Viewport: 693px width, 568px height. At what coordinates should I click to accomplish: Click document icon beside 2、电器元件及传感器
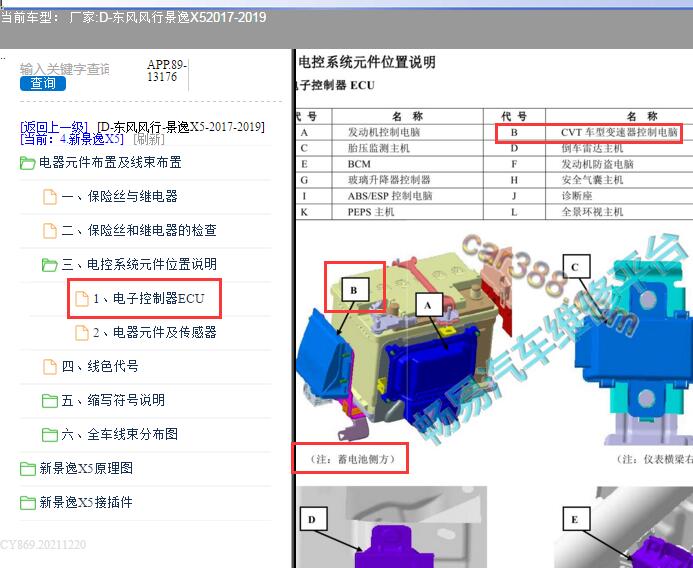pyautogui.click(x=82, y=333)
